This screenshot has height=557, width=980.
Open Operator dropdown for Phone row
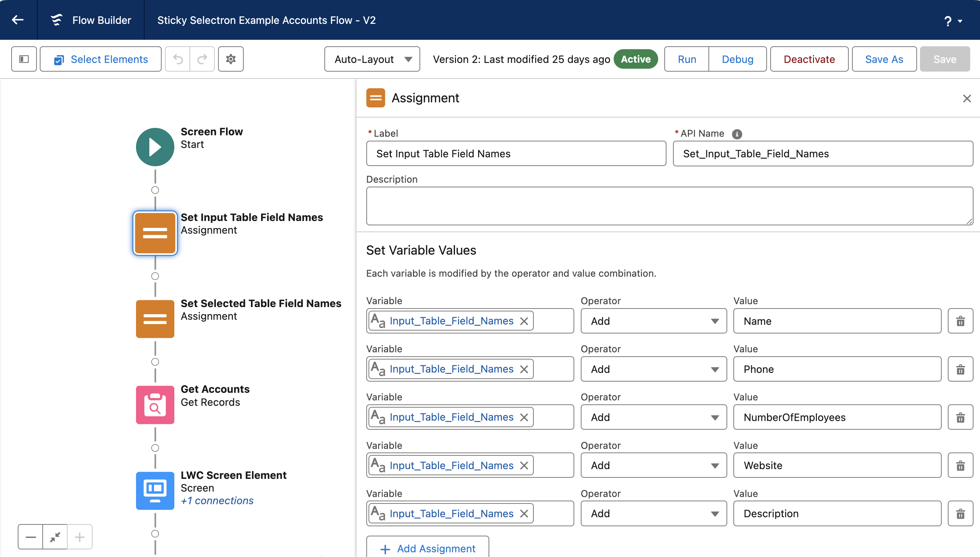click(x=653, y=369)
